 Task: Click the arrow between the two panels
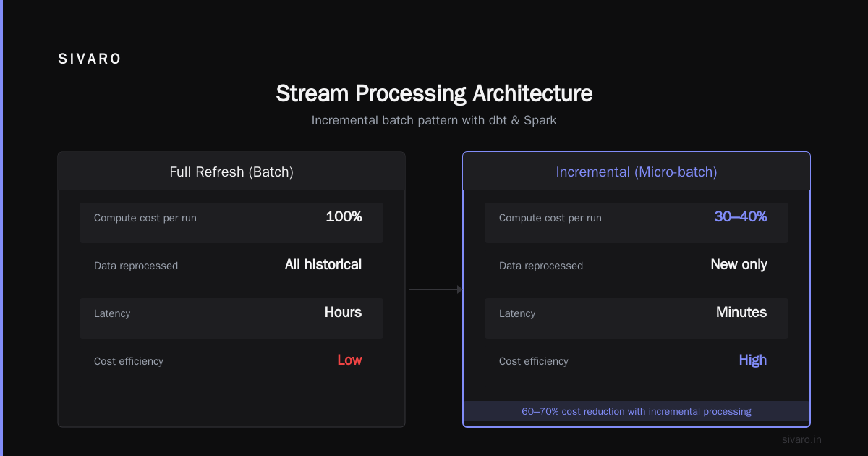point(435,290)
